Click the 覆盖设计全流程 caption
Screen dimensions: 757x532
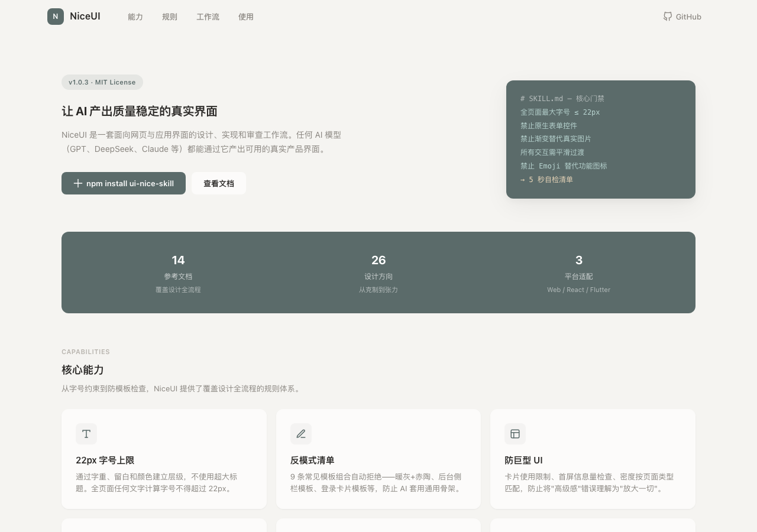tap(178, 290)
